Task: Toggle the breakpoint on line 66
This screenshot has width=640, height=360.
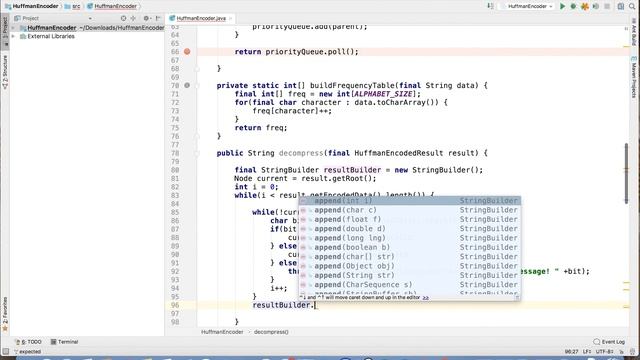Action: click(187, 52)
